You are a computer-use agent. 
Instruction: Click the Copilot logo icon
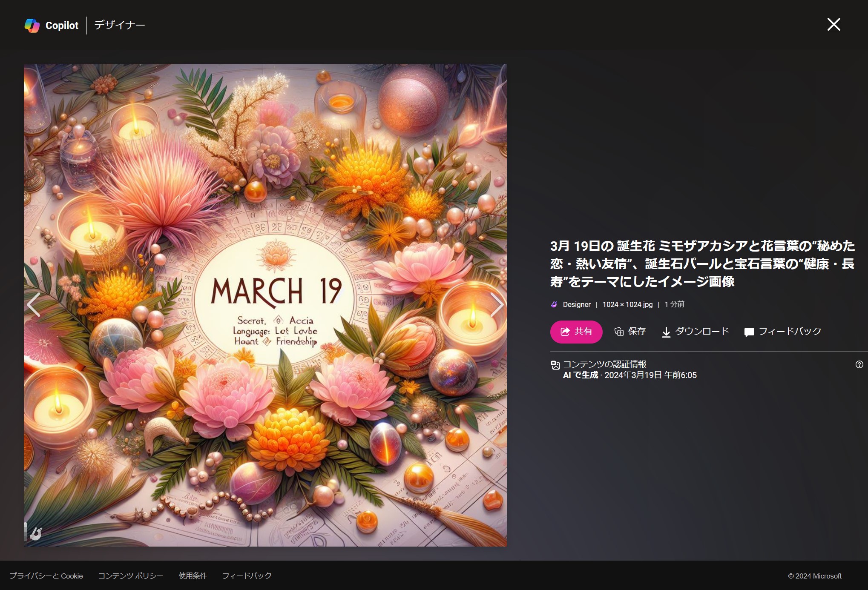coord(32,26)
